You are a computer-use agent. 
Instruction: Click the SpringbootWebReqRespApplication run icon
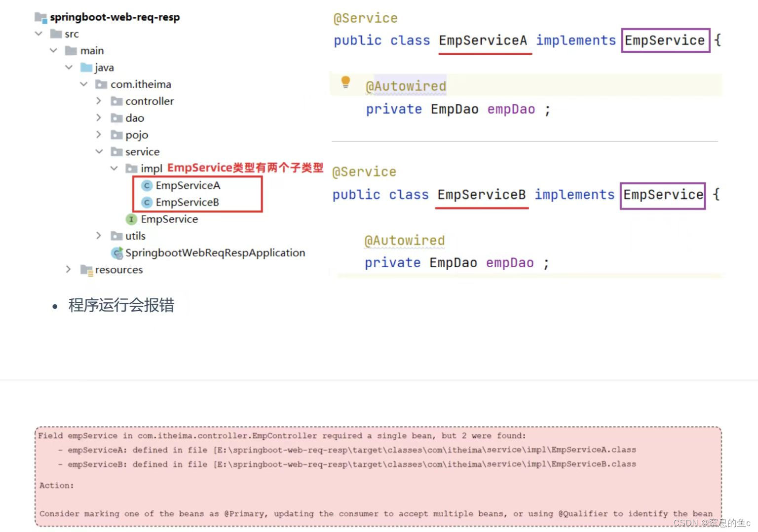(x=117, y=253)
